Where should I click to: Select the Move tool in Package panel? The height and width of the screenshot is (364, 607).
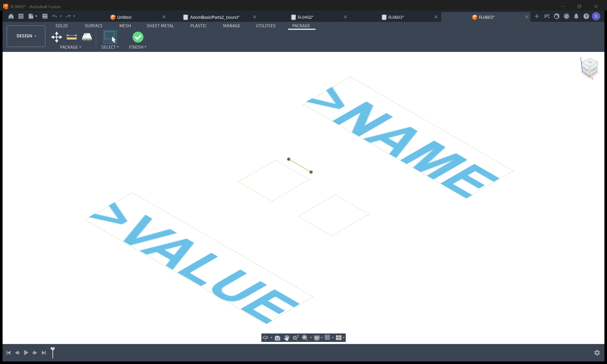57,37
